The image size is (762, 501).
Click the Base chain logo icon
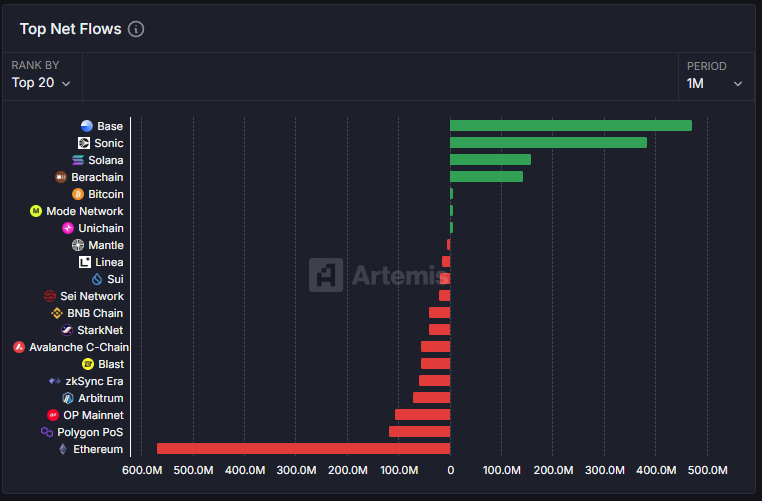(x=86, y=126)
